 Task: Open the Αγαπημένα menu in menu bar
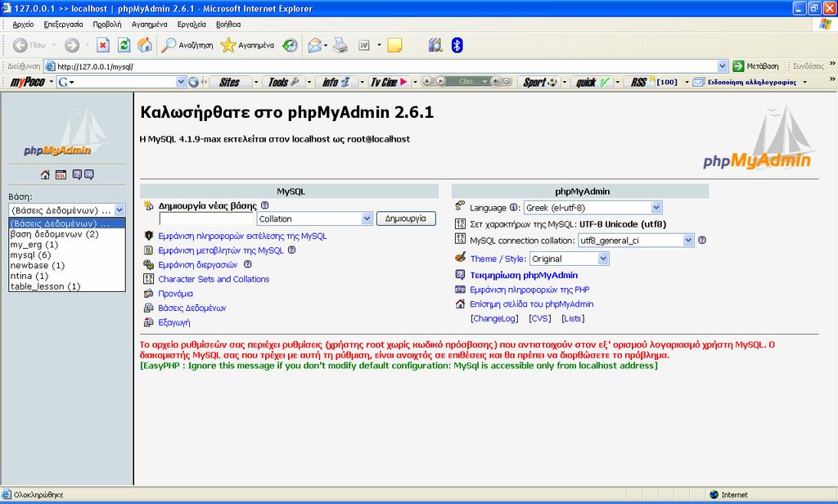coord(149,25)
